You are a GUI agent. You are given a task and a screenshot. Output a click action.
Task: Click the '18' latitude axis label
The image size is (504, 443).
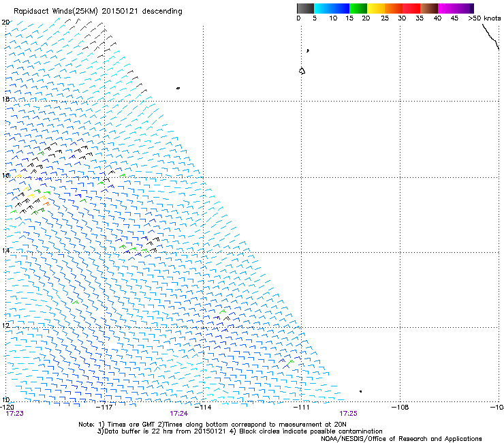(5, 99)
